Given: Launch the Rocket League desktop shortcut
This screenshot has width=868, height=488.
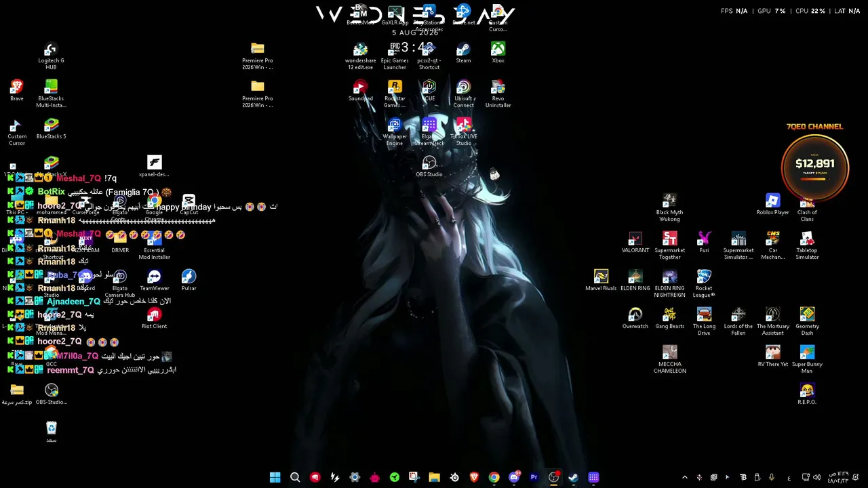Looking at the screenshot, I should point(705,283).
